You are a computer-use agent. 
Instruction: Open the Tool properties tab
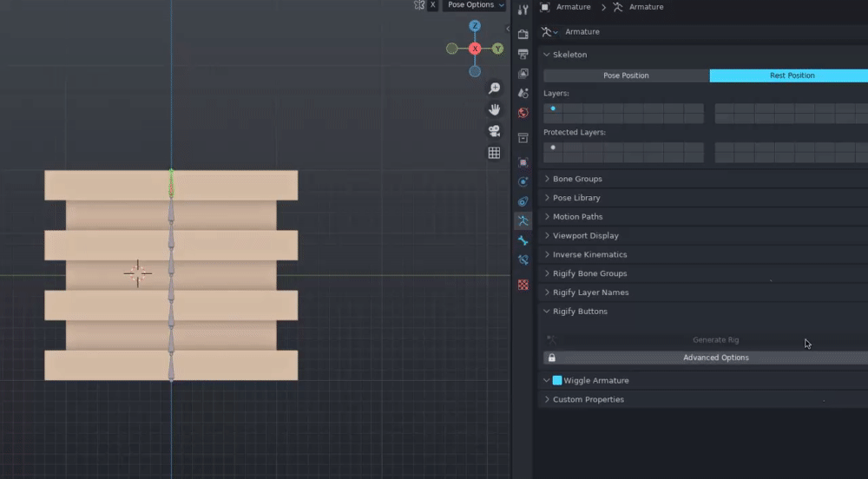click(x=523, y=10)
